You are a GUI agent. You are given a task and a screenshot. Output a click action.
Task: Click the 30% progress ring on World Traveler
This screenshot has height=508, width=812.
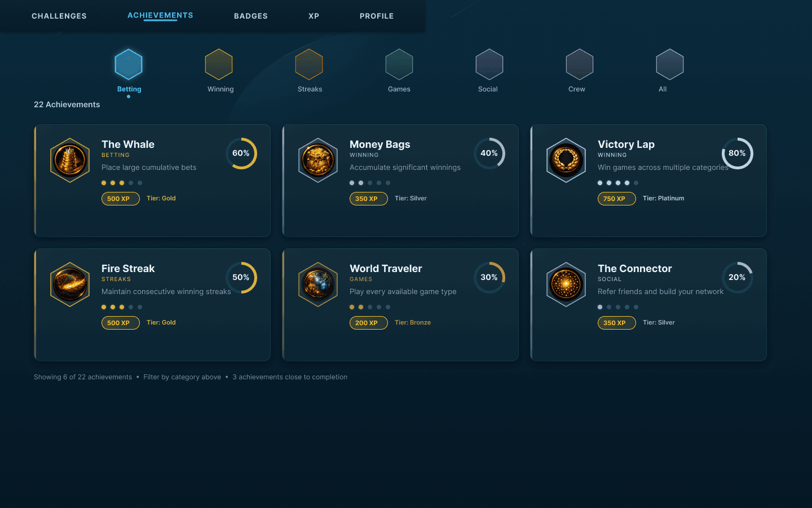(489, 278)
